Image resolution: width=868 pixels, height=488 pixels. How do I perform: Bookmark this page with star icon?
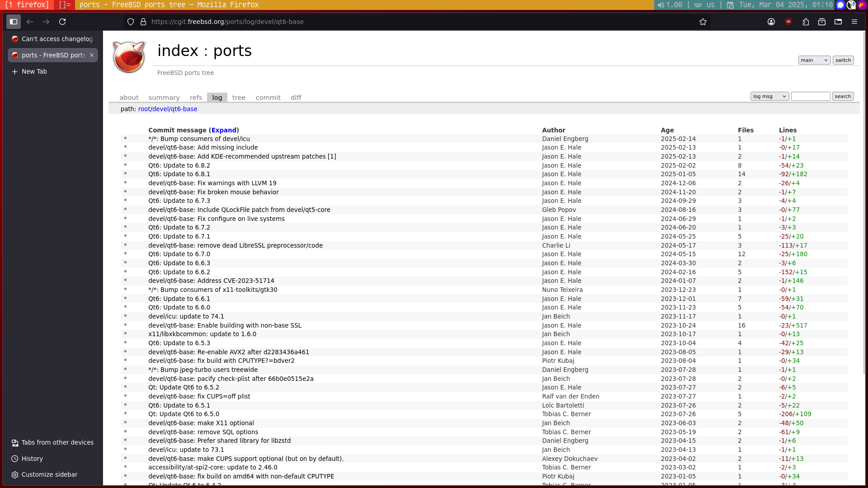click(703, 22)
